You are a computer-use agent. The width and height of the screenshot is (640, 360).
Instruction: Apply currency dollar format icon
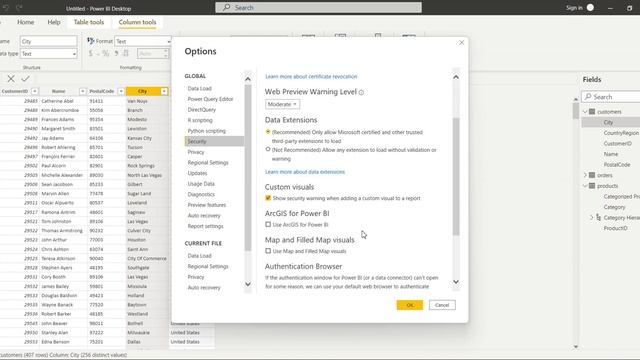pos(91,53)
